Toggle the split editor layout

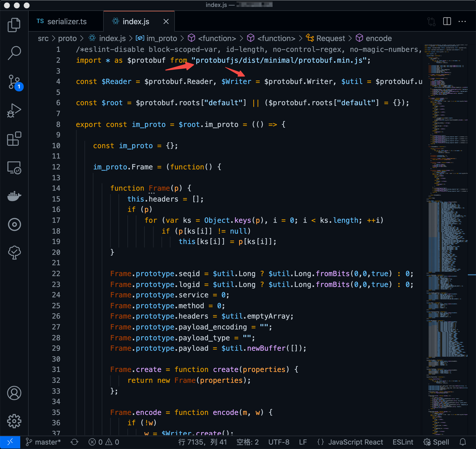(447, 21)
